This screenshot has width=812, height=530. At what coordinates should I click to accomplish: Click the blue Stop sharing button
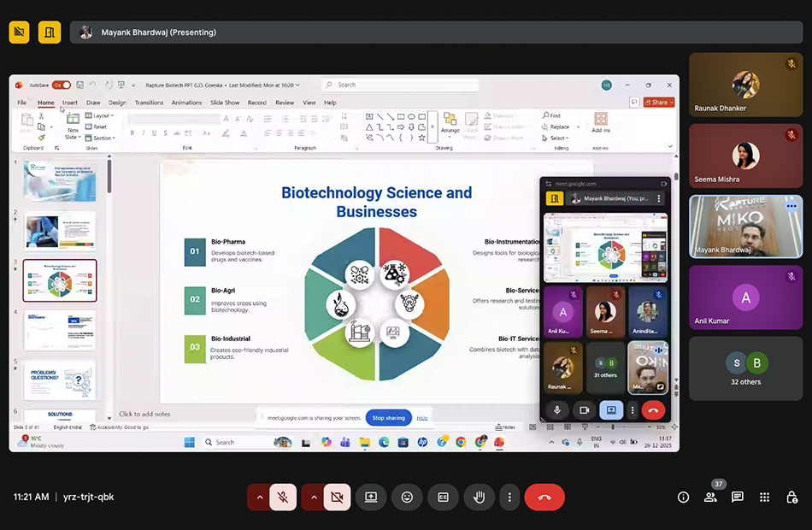click(389, 418)
